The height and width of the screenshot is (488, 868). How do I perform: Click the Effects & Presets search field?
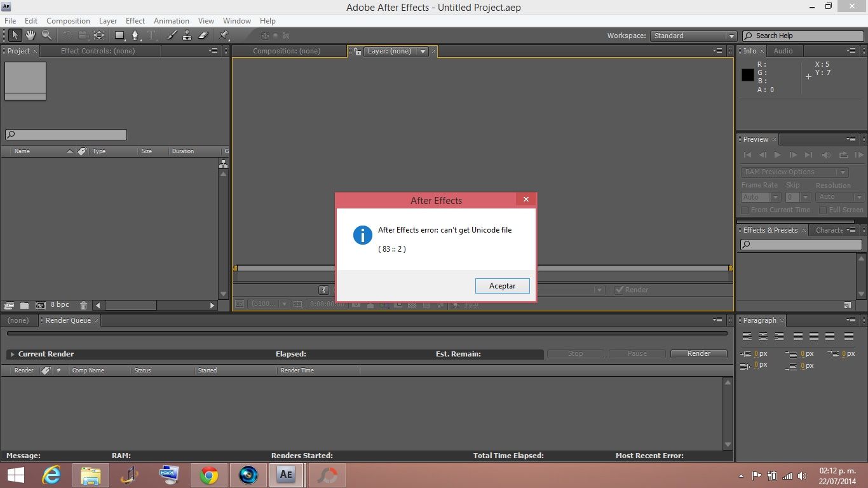(x=801, y=244)
